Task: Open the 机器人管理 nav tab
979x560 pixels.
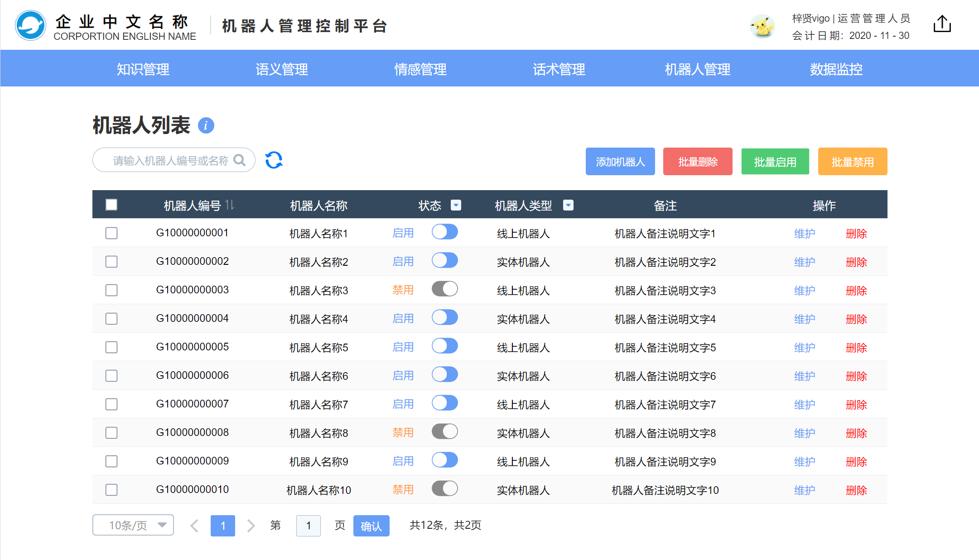Action: (697, 69)
